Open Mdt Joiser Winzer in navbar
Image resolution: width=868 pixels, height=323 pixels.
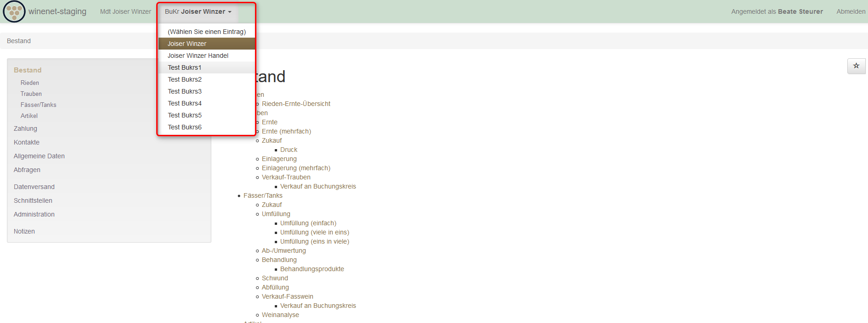point(125,11)
